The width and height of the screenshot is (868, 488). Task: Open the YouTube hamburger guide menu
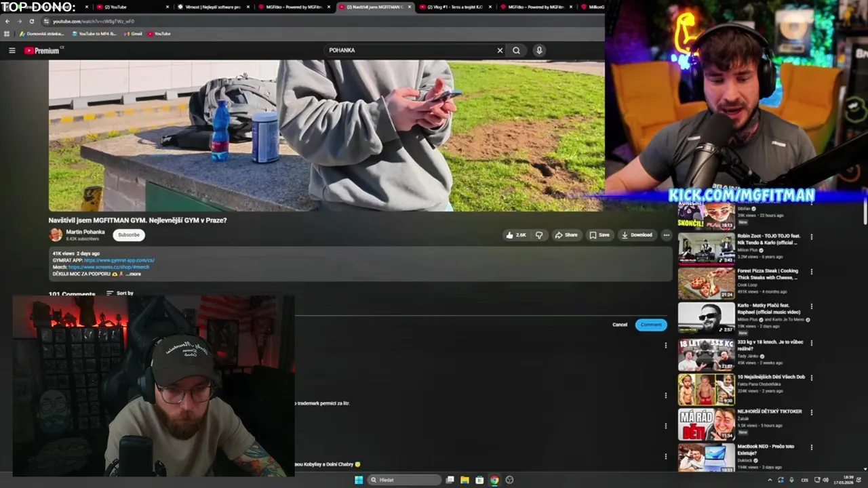pyautogui.click(x=12, y=50)
